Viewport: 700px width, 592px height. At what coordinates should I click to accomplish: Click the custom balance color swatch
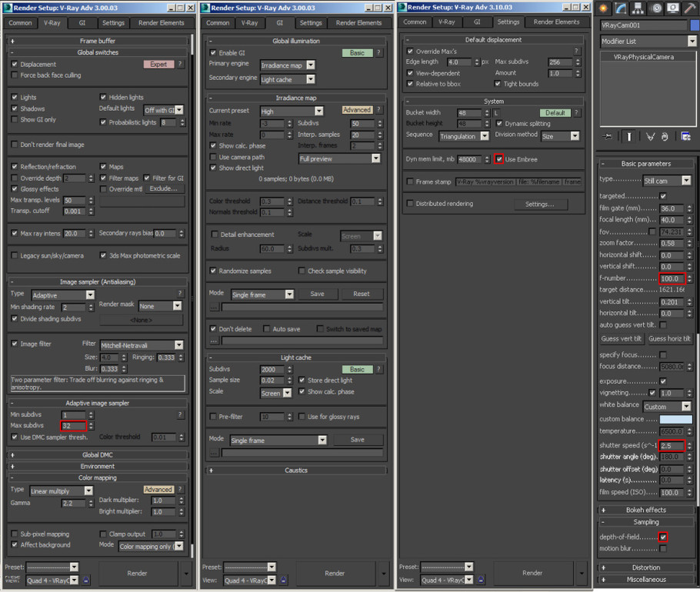point(676,419)
